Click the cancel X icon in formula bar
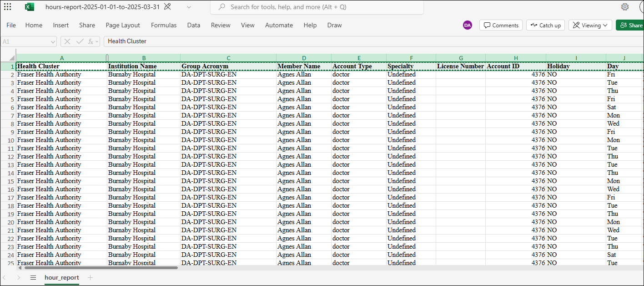644x286 pixels. click(67, 41)
